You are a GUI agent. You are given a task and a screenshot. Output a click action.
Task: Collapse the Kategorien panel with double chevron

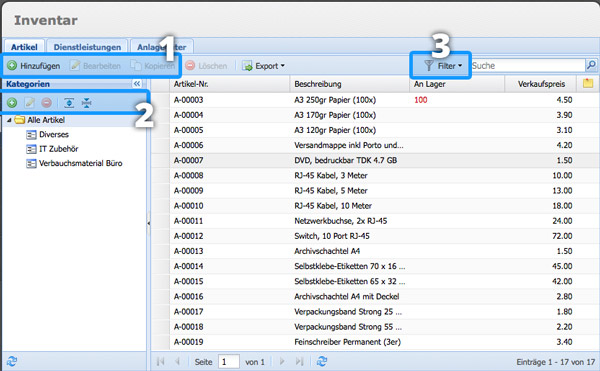tap(137, 84)
